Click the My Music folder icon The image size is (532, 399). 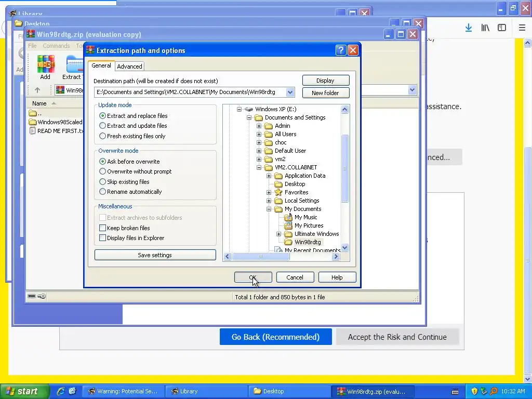coord(288,217)
